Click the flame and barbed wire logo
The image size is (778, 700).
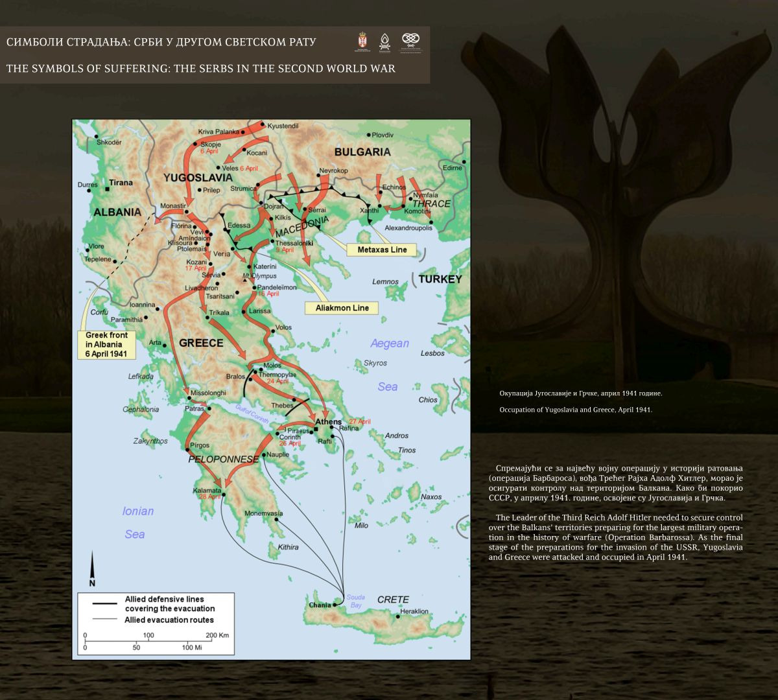tap(384, 42)
